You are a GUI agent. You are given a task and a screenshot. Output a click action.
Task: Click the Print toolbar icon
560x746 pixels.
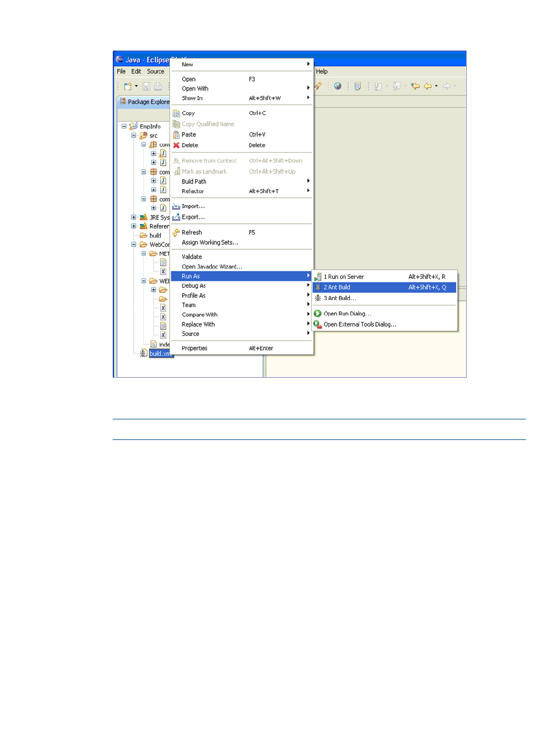[158, 86]
